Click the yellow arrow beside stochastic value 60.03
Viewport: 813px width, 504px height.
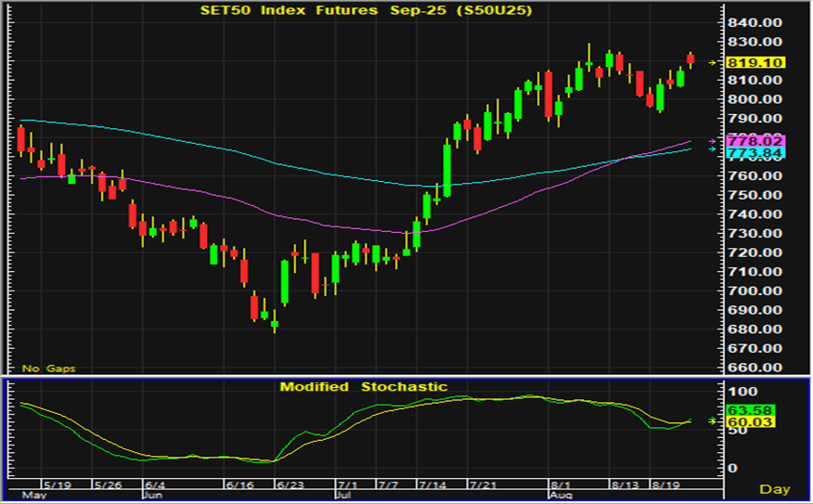[x=713, y=420]
